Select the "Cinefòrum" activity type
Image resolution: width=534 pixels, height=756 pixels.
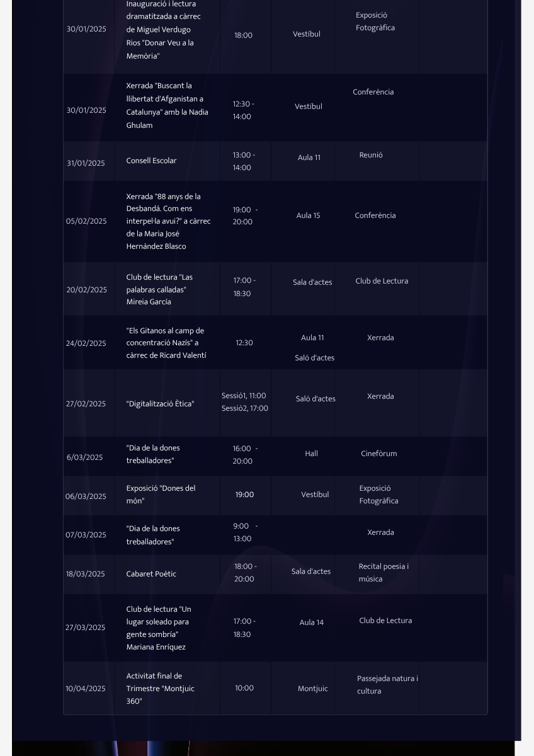tap(378, 454)
